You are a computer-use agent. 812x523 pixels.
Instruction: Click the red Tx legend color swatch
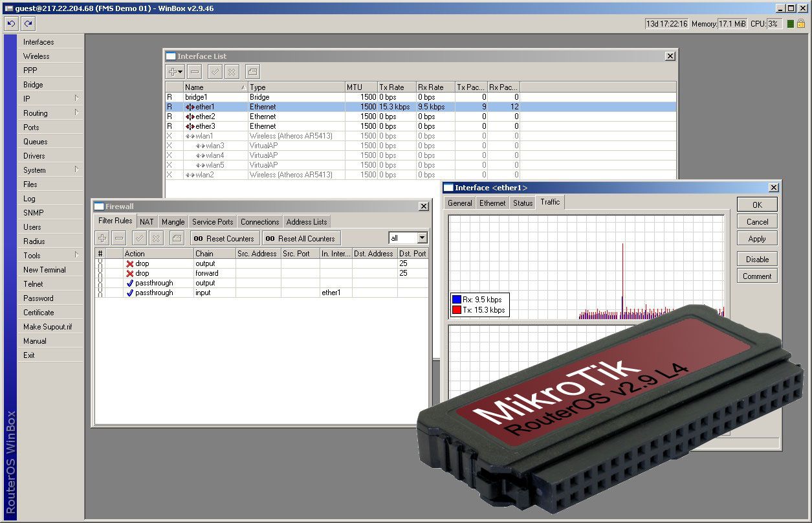point(457,310)
